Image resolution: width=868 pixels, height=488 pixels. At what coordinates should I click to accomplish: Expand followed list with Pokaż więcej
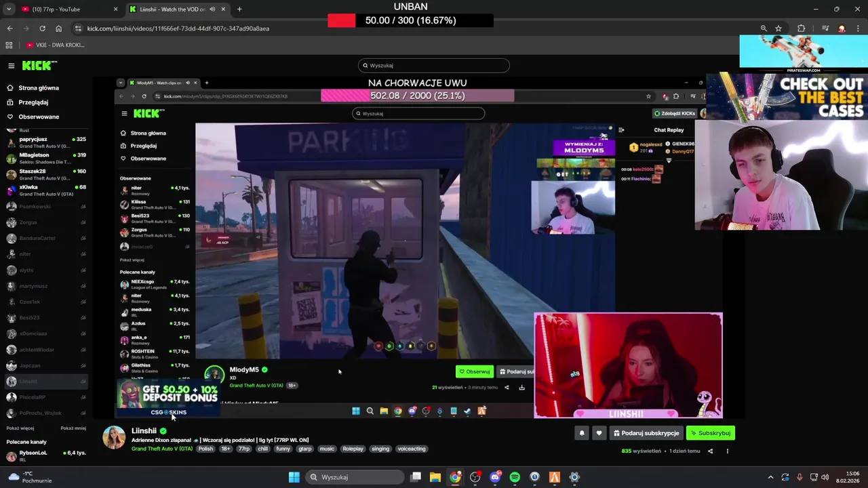point(20,428)
